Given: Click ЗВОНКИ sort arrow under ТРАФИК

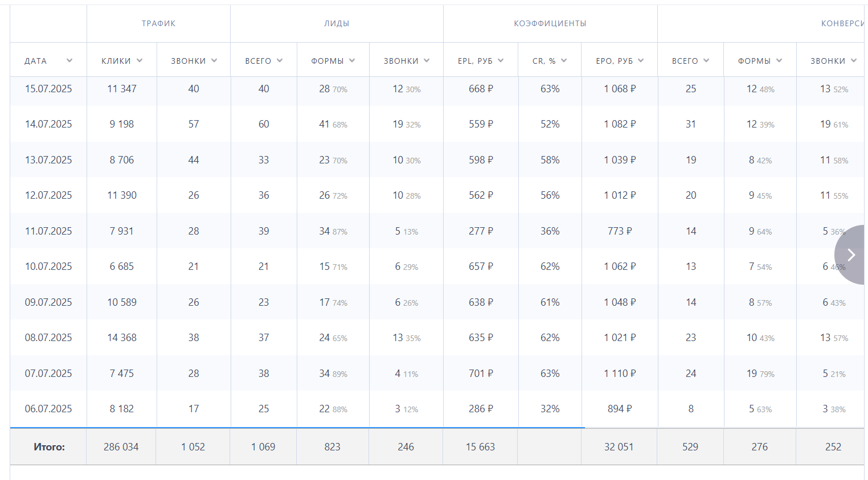Looking at the screenshot, I should [x=214, y=60].
